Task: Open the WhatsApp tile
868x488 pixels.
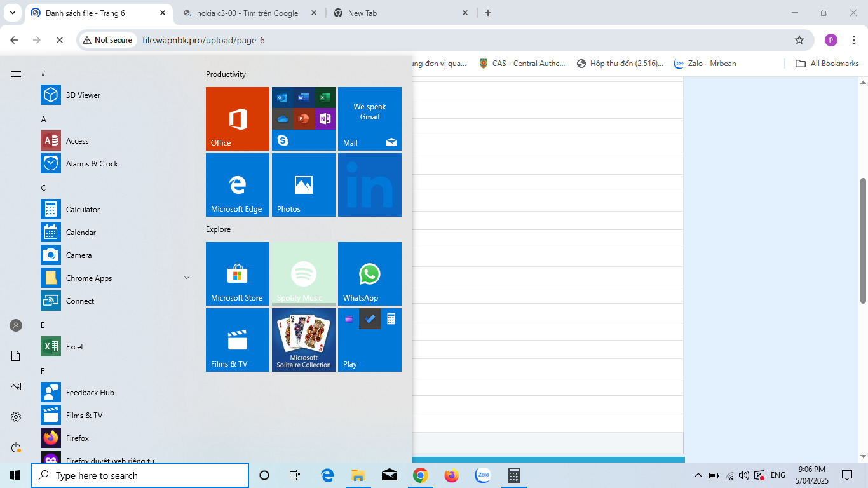Action: [x=370, y=274]
